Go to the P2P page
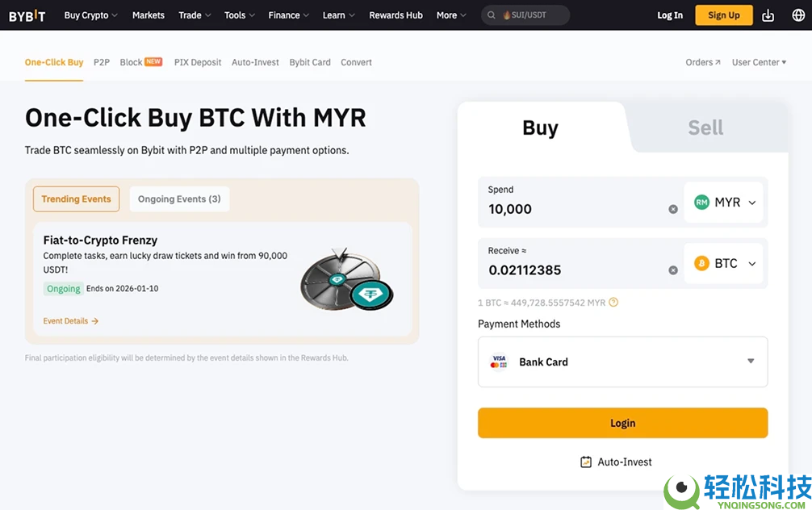Image resolution: width=812 pixels, height=510 pixels. 102,62
